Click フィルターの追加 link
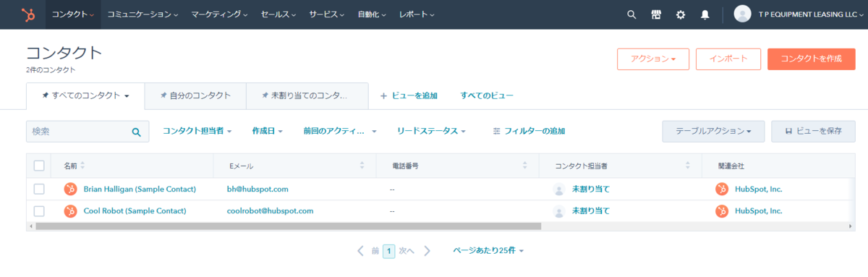The image size is (868, 277). 534,132
